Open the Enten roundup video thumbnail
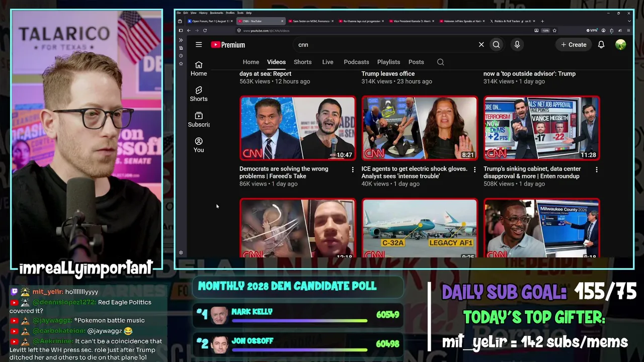Viewport: 644px width, 362px height. [541, 128]
